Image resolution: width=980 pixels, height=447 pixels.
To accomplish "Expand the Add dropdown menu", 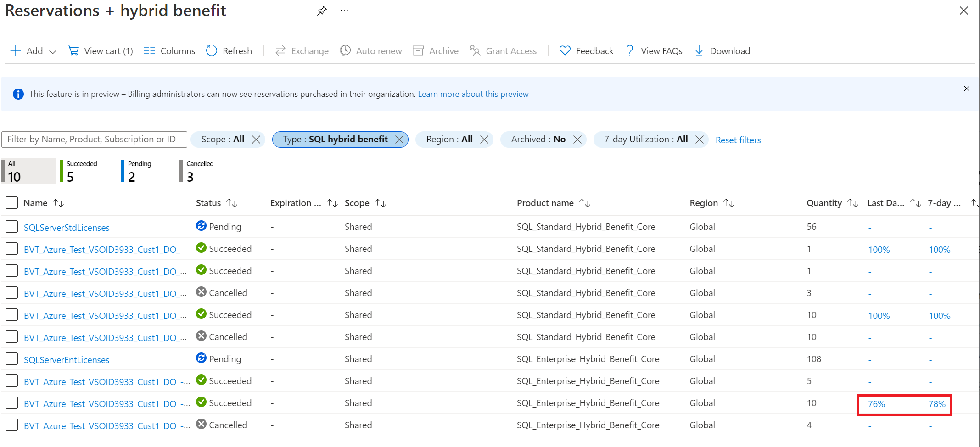I will point(53,51).
